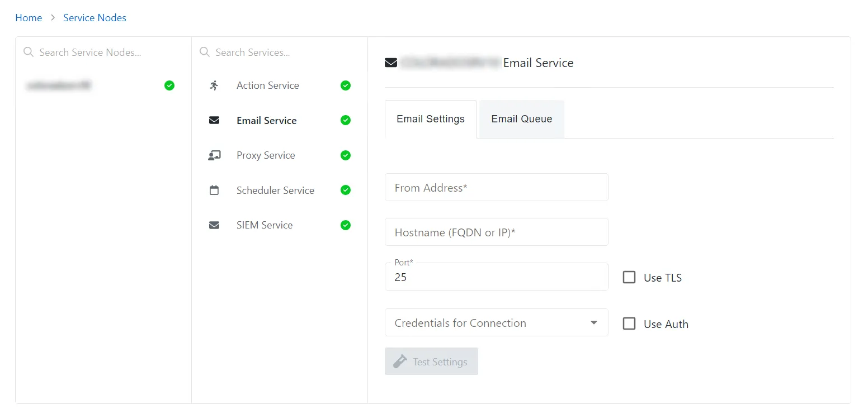Image resolution: width=868 pixels, height=414 pixels.
Task: Select the blurred service node entry
Action: click(x=103, y=85)
